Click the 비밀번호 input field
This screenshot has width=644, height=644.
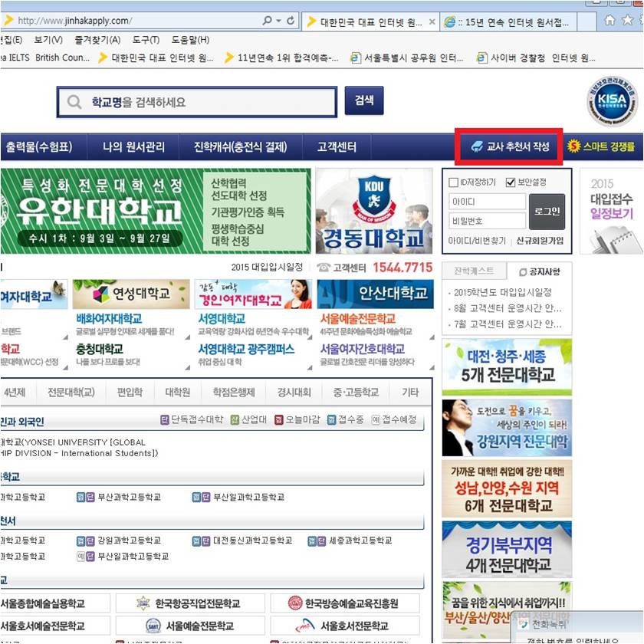(x=487, y=221)
